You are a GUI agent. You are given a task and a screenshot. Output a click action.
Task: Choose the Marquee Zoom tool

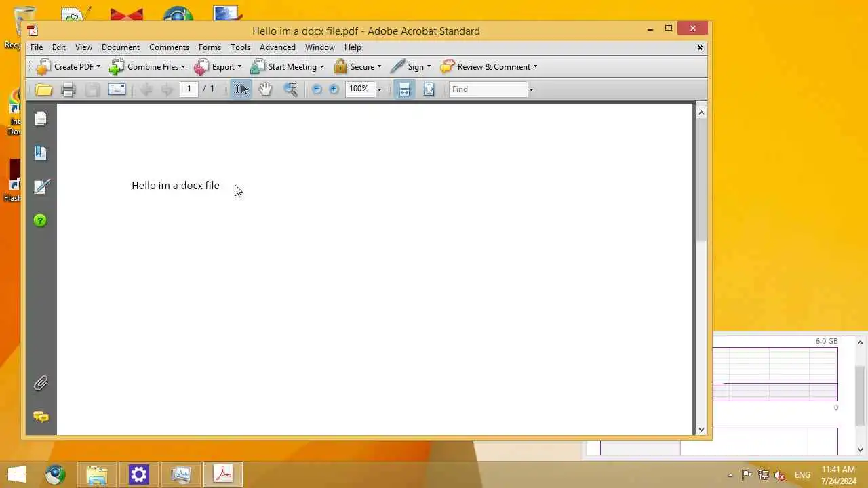[x=290, y=89]
